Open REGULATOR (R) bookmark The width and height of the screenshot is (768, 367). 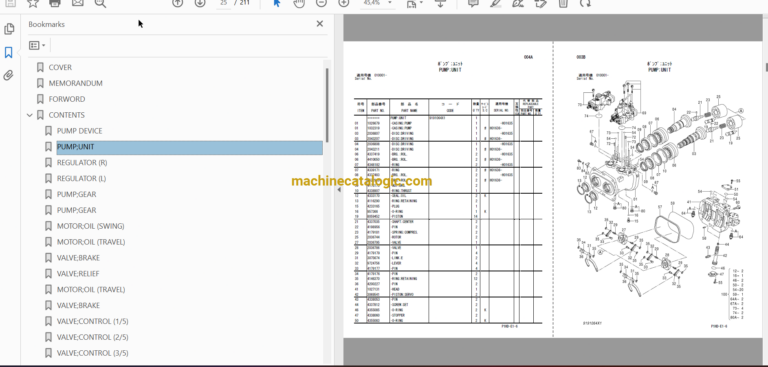pyautogui.click(x=82, y=163)
